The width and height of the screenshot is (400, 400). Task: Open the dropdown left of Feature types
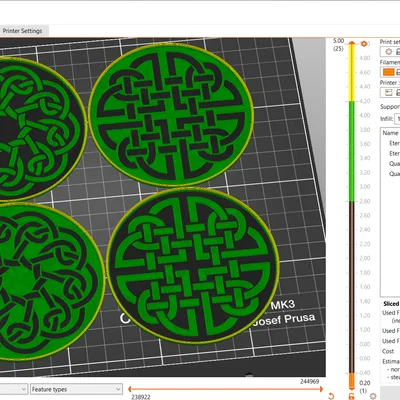pyautogui.click(x=14, y=389)
